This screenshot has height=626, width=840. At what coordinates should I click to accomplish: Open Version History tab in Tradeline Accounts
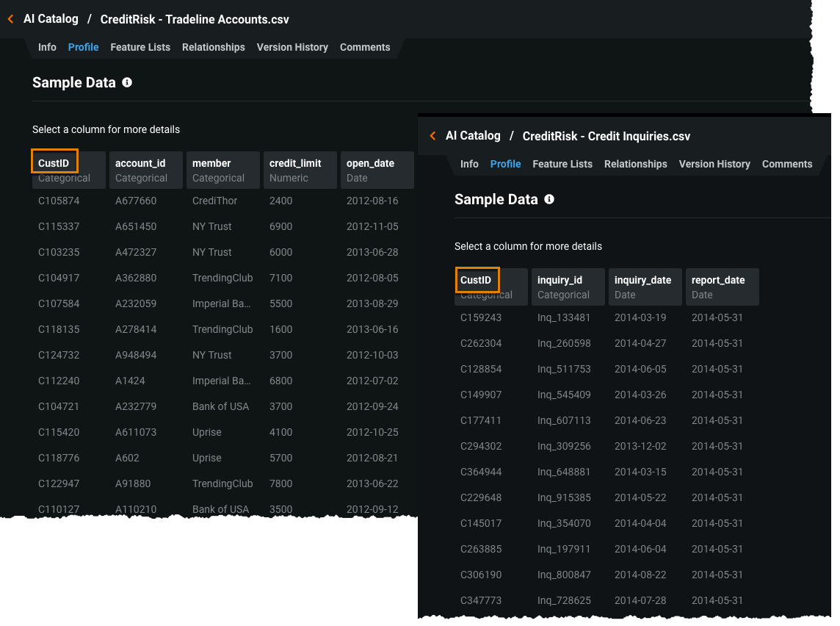point(292,47)
